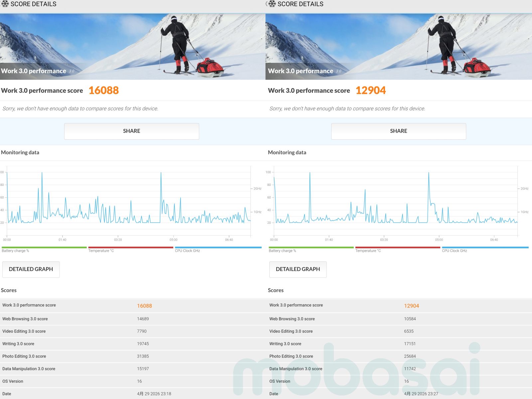Click the left Work 3.0 performance banner image
Image resolution: width=532 pixels, height=399 pixels.
tap(132, 47)
